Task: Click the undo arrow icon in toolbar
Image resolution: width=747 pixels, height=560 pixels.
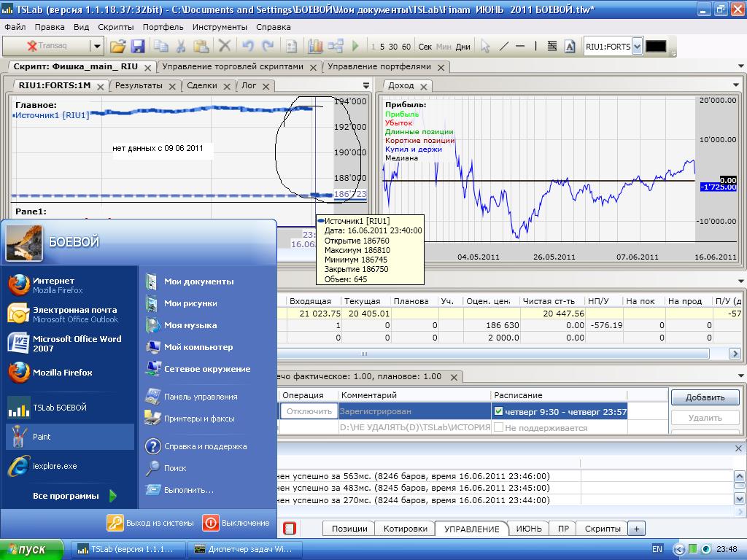Action: 247,47
